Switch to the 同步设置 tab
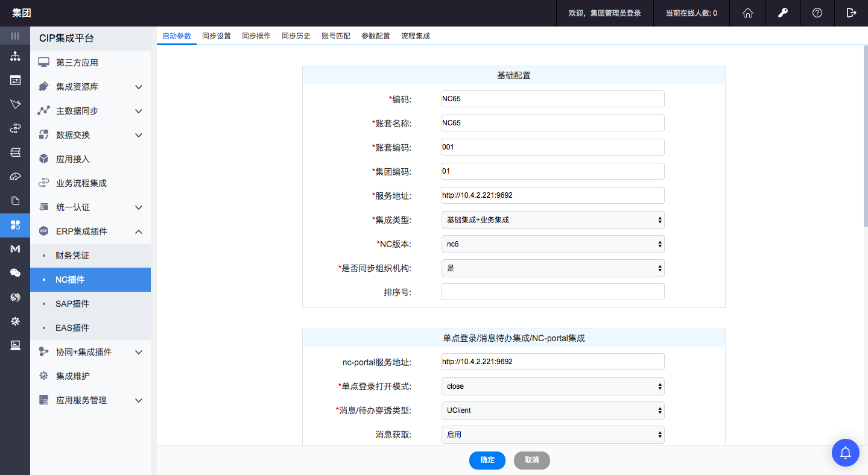868x475 pixels. point(217,36)
